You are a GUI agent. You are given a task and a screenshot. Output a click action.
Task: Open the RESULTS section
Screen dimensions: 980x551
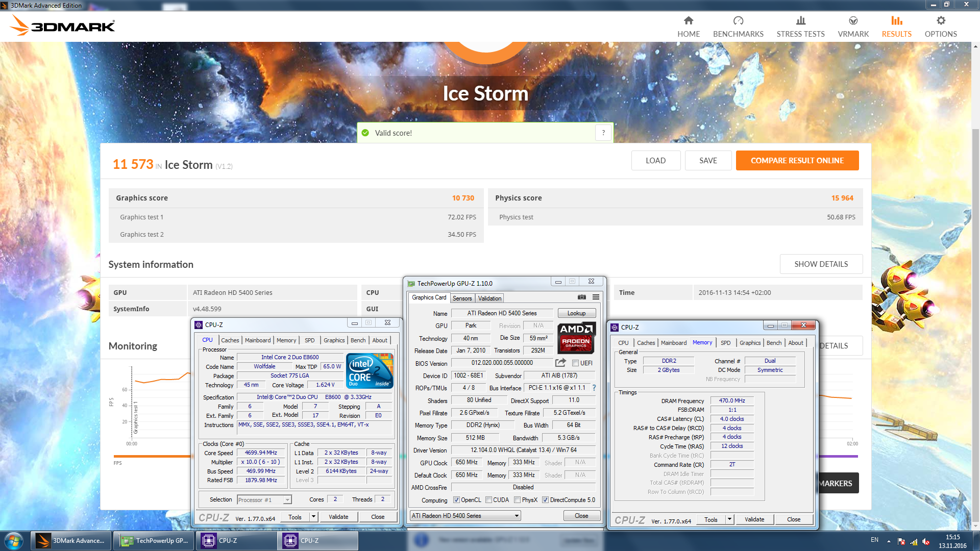tap(896, 27)
